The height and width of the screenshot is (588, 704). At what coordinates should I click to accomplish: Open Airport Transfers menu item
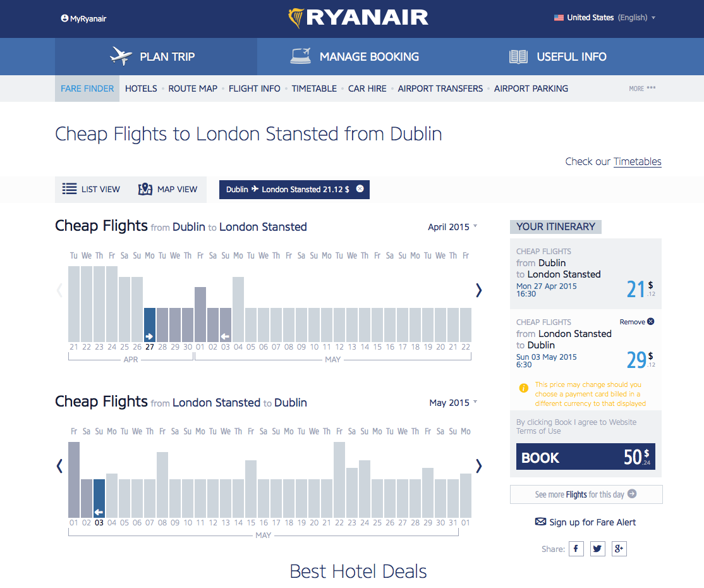pos(440,89)
